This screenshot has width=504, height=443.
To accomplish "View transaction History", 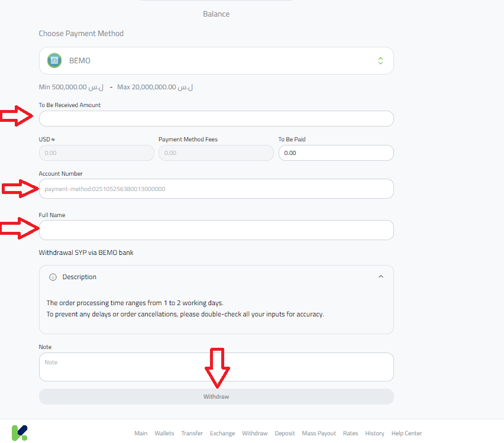I will coord(374,433).
